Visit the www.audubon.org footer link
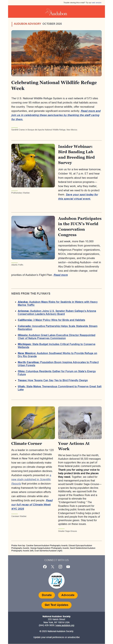The width and height of the screenshot is (113, 644). tap(65, 625)
